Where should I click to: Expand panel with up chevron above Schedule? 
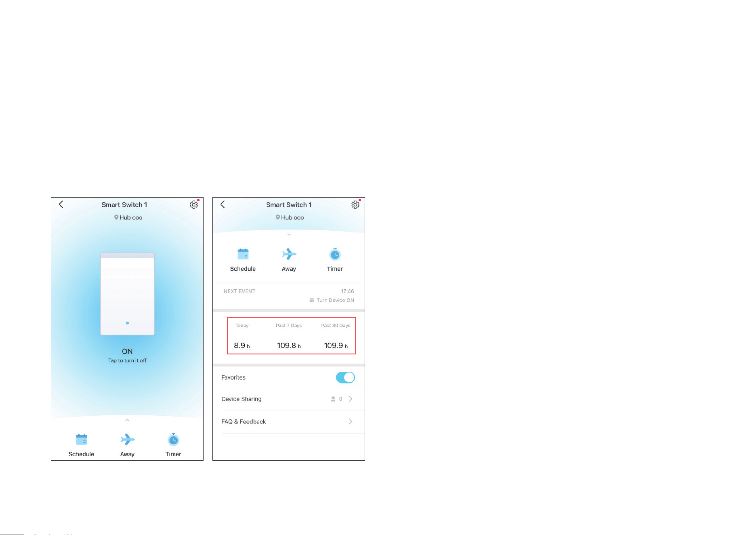click(127, 420)
